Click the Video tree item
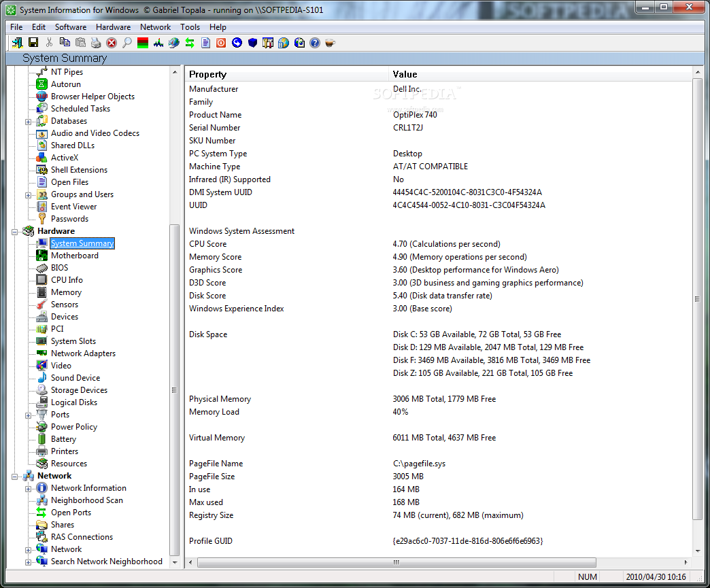 (61, 365)
